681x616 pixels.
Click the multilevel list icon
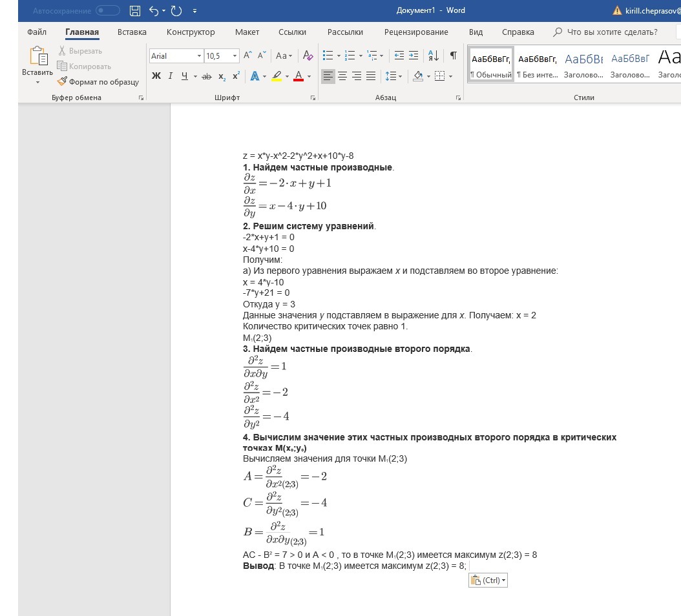click(x=372, y=56)
